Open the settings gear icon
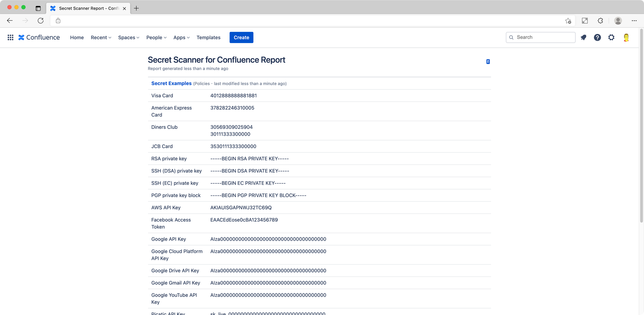Viewport: 644px width, 315px height. (x=611, y=37)
